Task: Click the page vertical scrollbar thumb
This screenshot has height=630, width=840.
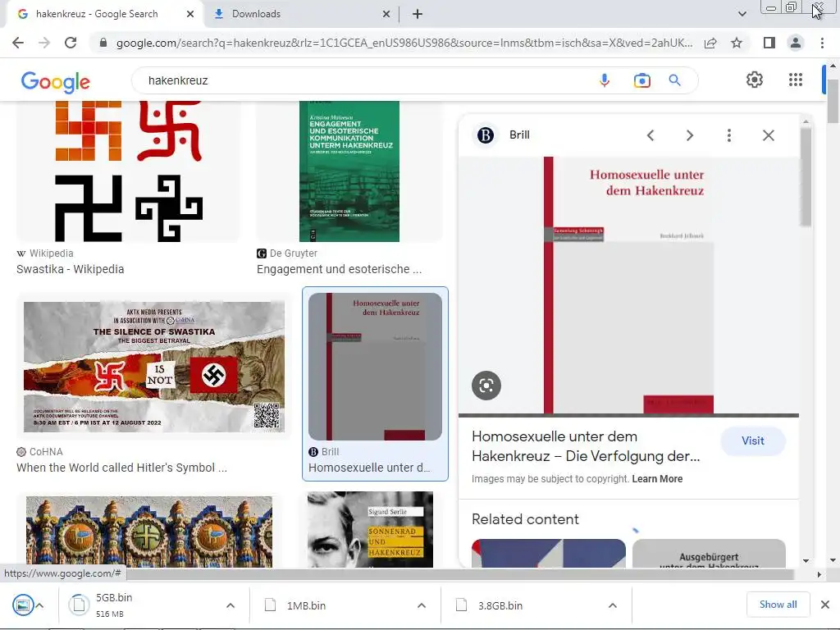Action: (x=833, y=101)
